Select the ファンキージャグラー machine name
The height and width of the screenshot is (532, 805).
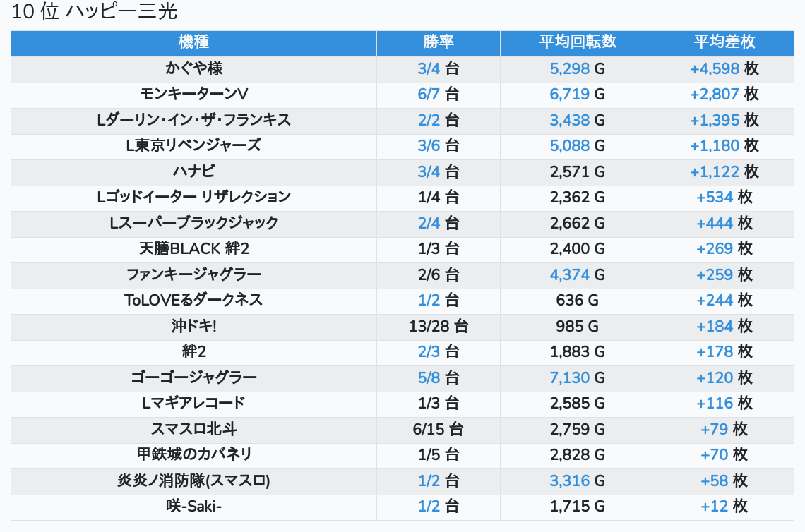pos(193,274)
